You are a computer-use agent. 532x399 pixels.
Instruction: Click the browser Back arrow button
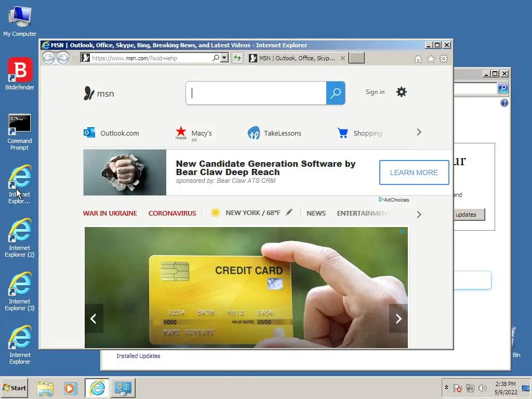point(48,58)
